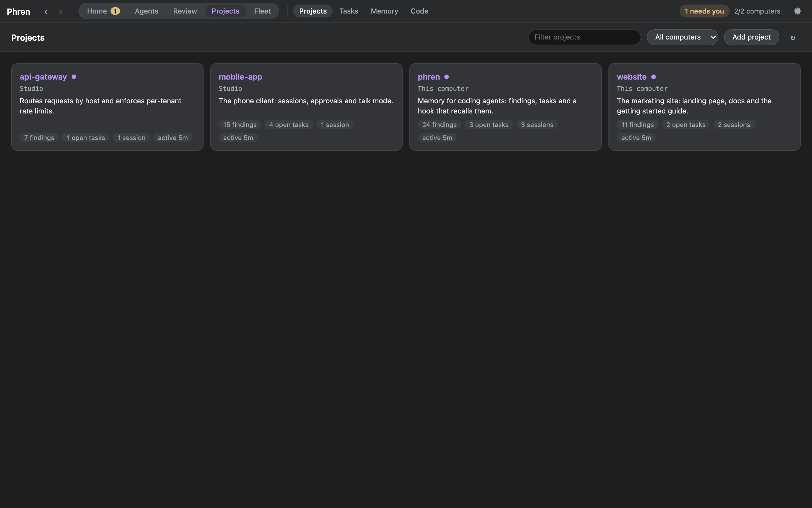The width and height of the screenshot is (812, 508).
Task: Click the Add project button
Action: [x=751, y=37]
